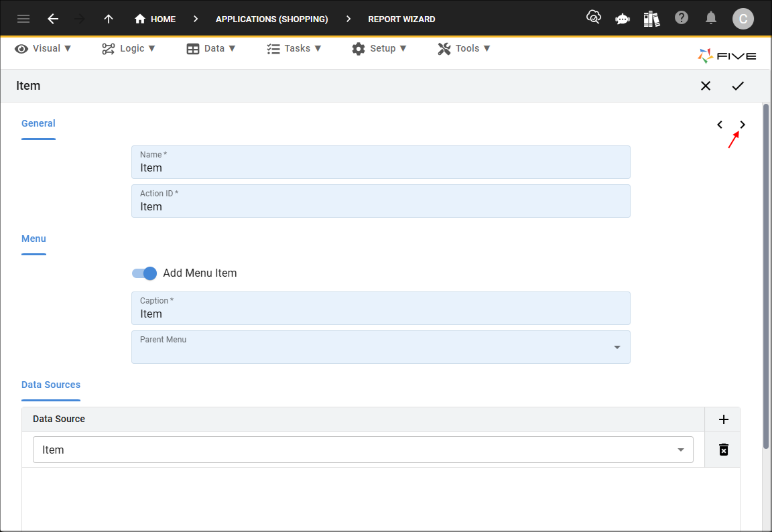Open the Parent Menu dropdown
This screenshot has width=772, height=532.
click(381, 347)
